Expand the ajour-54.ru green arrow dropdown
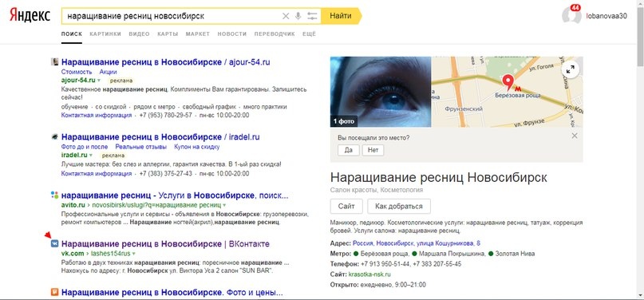The height and width of the screenshot is (300, 644). coord(99,81)
